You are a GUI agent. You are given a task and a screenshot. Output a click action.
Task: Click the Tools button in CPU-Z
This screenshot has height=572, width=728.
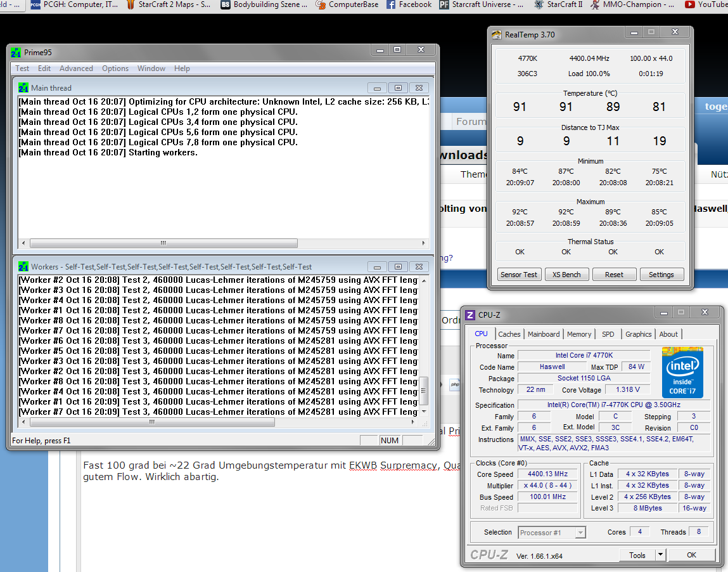(637, 556)
